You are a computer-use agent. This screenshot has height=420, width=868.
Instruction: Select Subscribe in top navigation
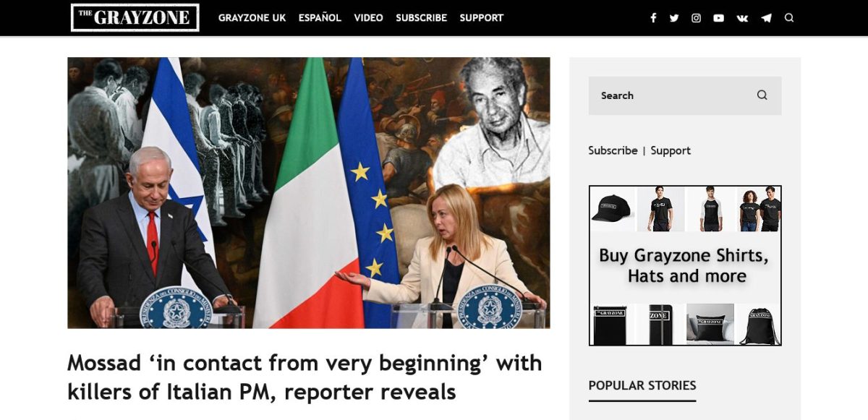tap(421, 17)
